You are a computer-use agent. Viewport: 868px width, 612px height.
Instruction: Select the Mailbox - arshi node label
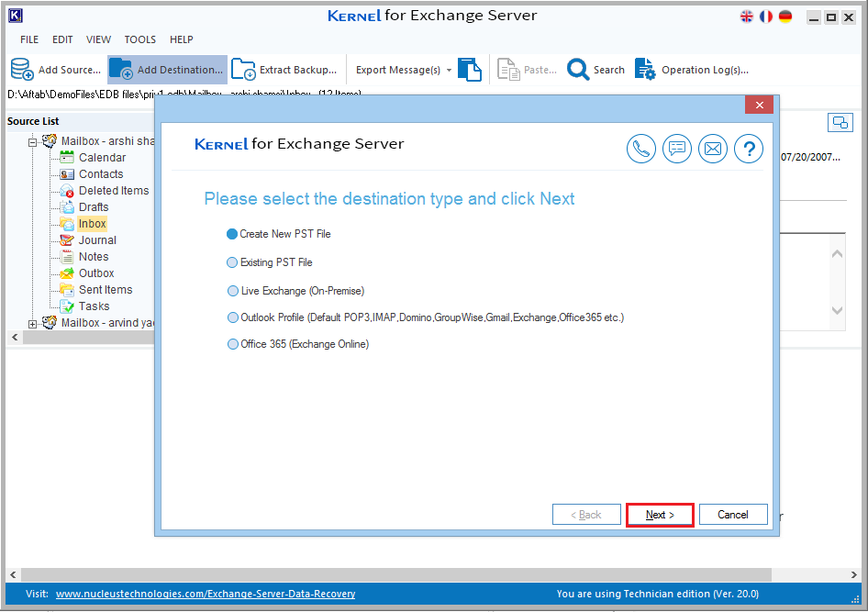107,141
